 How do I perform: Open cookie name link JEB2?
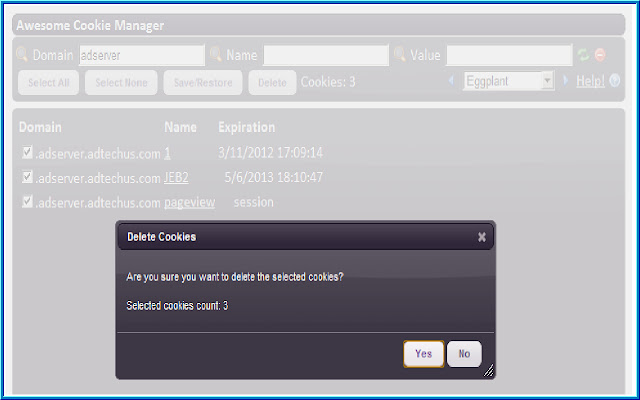176,178
